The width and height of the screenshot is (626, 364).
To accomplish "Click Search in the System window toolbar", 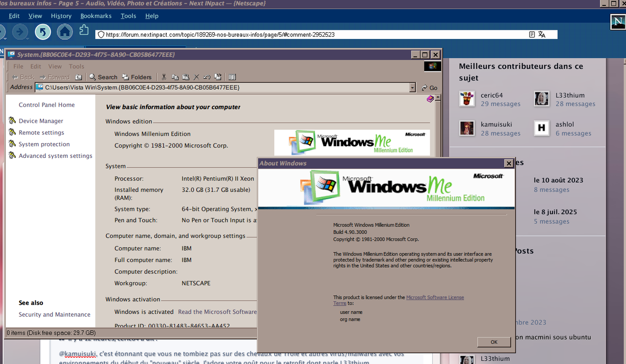I will 103,77.
